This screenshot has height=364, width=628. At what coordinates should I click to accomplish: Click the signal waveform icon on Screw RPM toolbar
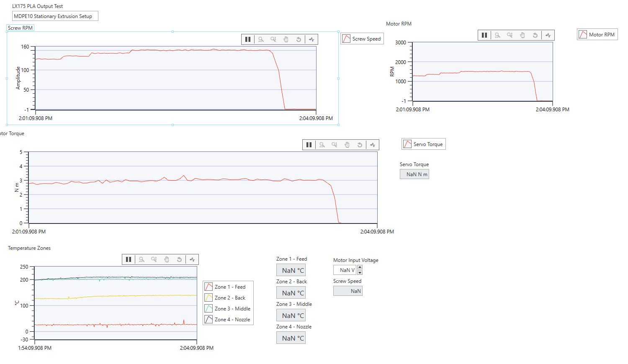(x=311, y=39)
